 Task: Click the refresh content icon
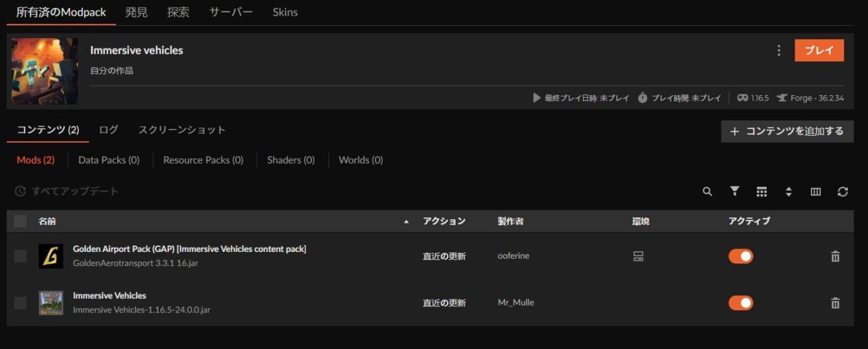[843, 191]
